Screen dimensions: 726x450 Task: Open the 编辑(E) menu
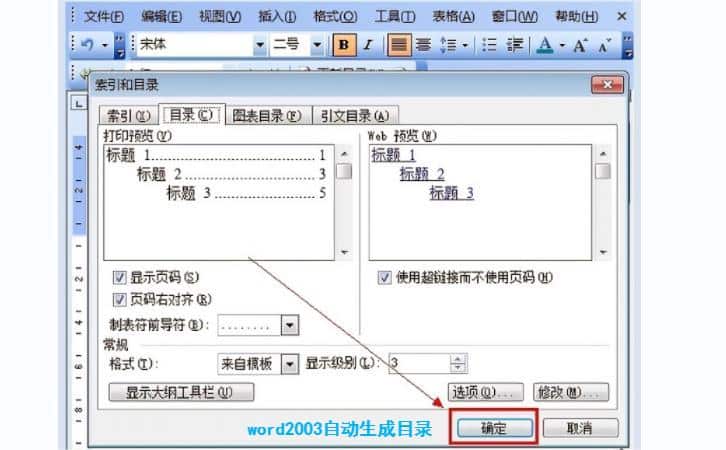(x=162, y=17)
